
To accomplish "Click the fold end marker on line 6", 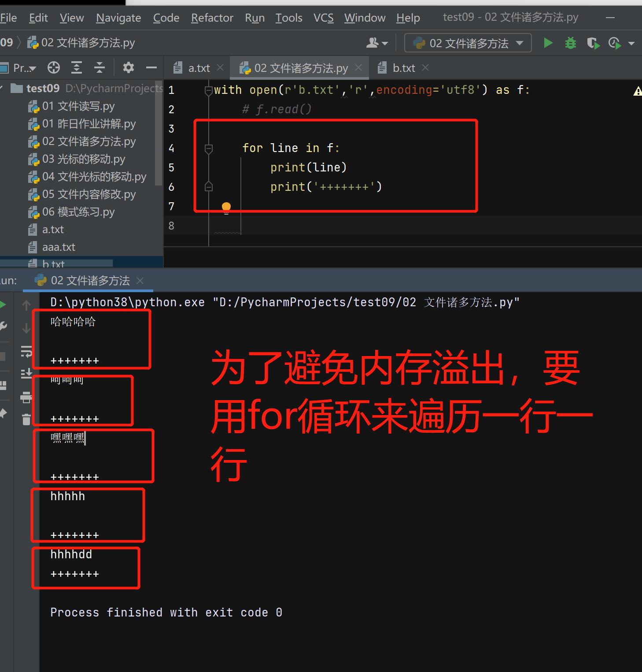I will (x=209, y=187).
